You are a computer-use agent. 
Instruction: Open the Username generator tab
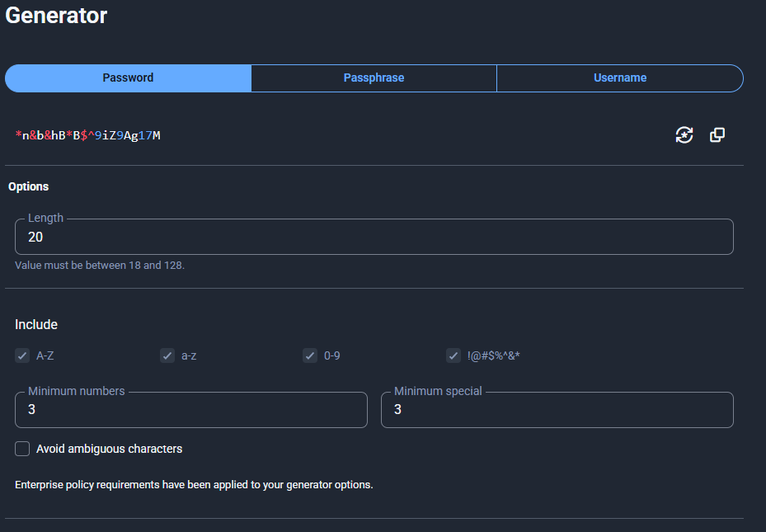[x=620, y=78]
